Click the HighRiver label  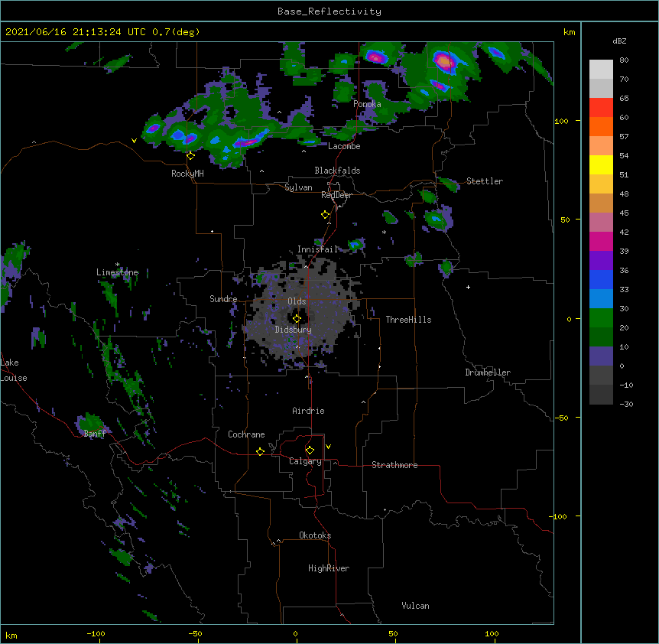coord(329,568)
